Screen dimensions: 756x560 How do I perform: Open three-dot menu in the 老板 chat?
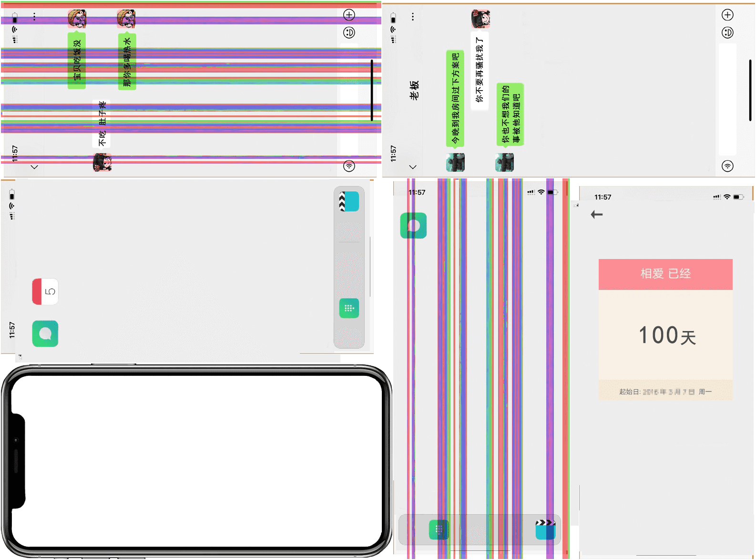[x=413, y=17]
